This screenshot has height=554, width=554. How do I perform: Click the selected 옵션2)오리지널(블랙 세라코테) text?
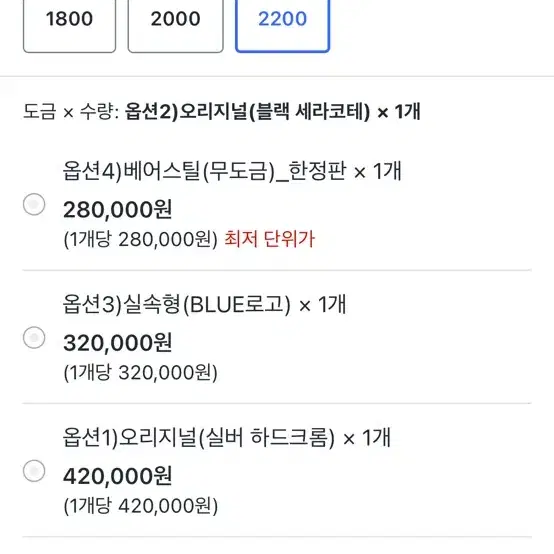(247, 112)
